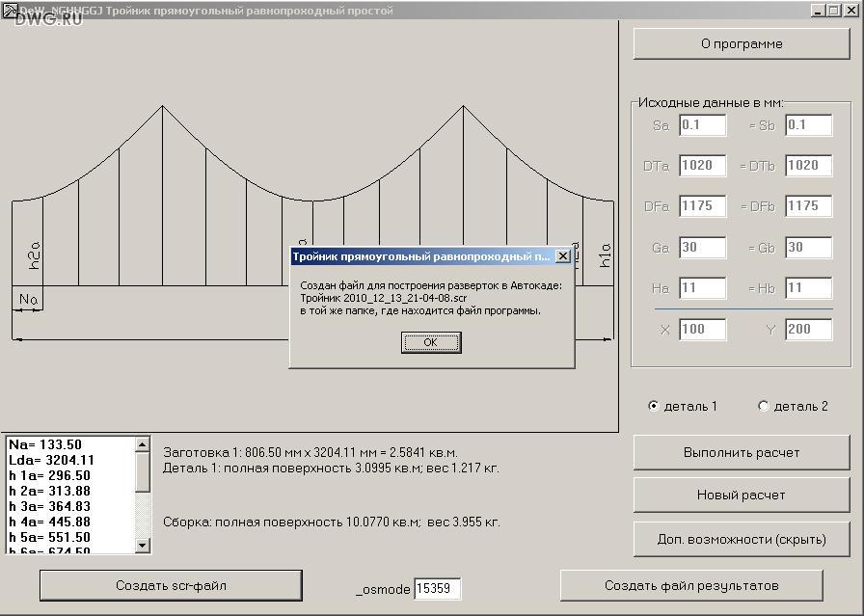The width and height of the screenshot is (864, 616).
Task: Click the Sa input field
Action: pyautogui.click(x=703, y=125)
